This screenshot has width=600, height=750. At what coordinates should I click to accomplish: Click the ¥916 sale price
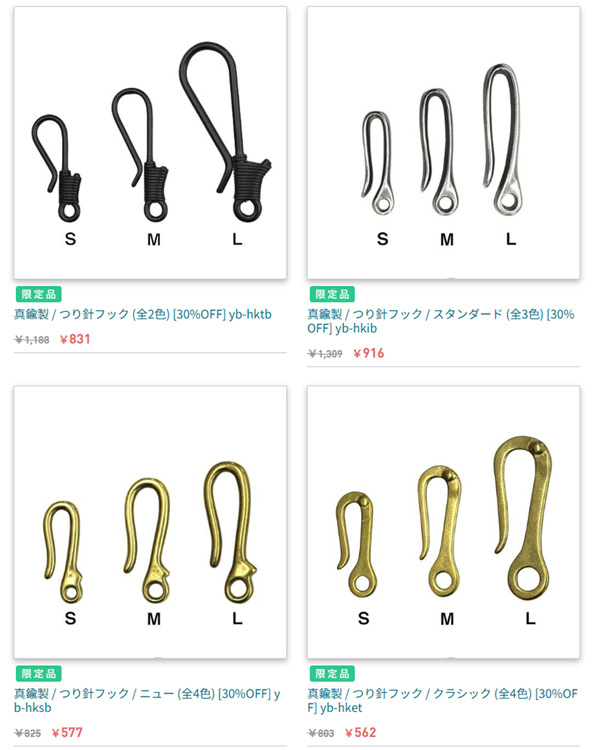click(368, 353)
